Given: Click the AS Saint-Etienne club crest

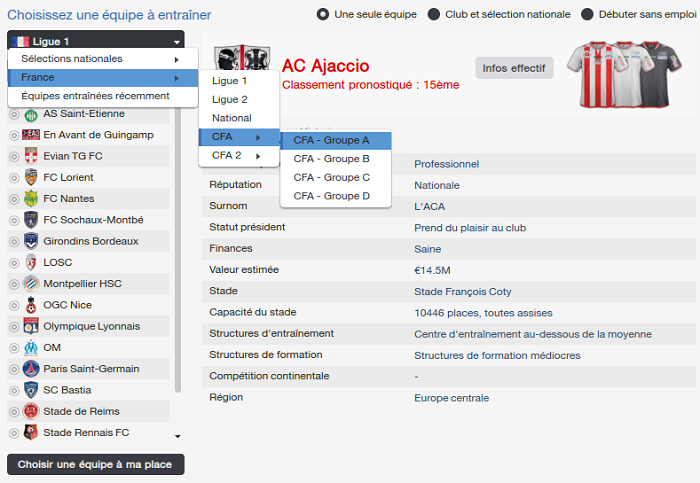Looking at the screenshot, I should pyautogui.click(x=31, y=115).
